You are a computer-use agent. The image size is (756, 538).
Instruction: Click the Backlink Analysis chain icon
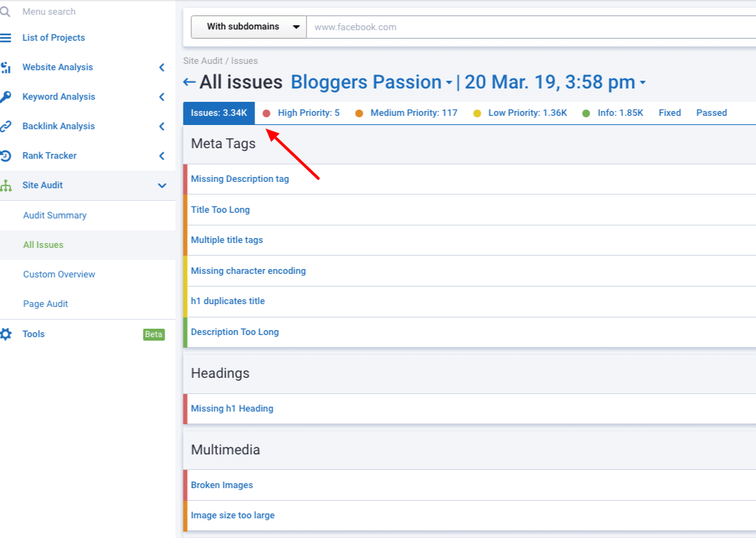6,126
